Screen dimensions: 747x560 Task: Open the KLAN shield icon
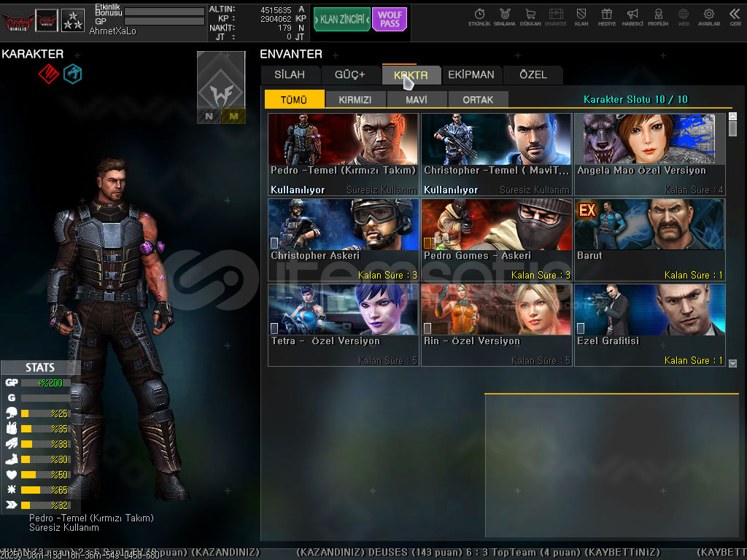click(x=581, y=17)
